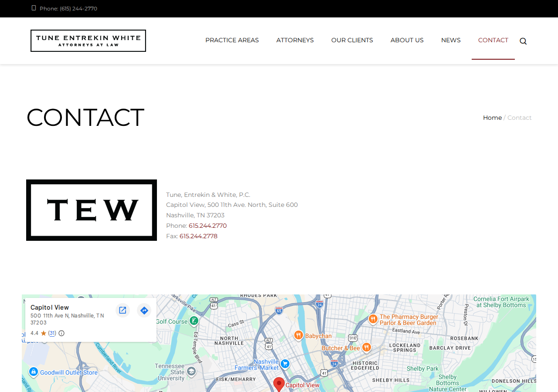Click the 615.244.2770 phone link
Screen dimensions: 558x392
[x=208, y=226]
